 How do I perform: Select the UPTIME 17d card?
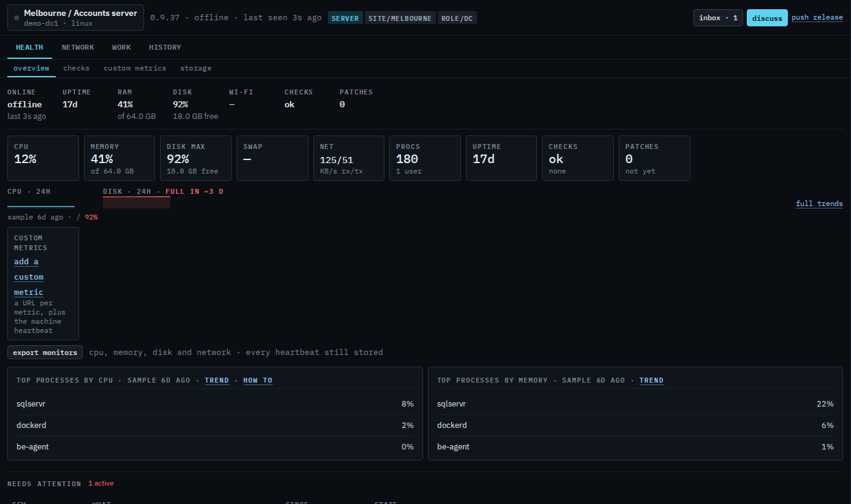(x=502, y=158)
